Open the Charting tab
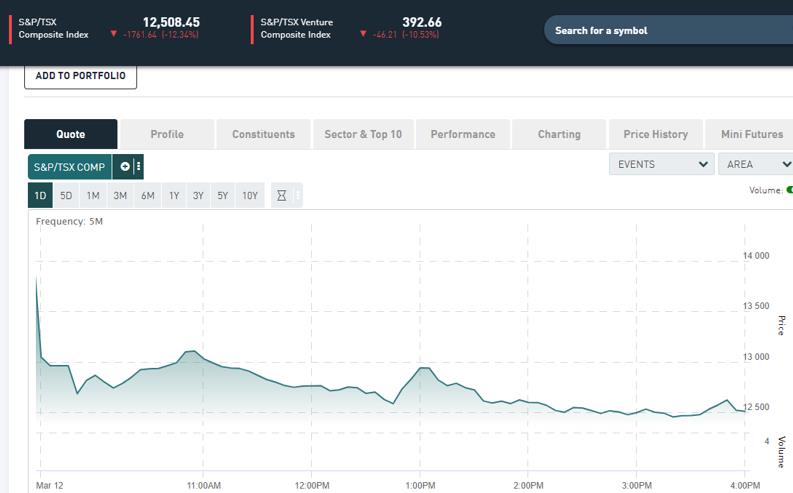Image resolution: width=793 pixels, height=493 pixels. point(559,134)
